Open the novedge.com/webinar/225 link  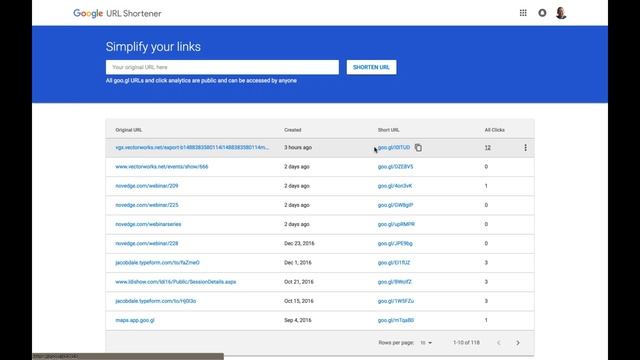[147, 205]
